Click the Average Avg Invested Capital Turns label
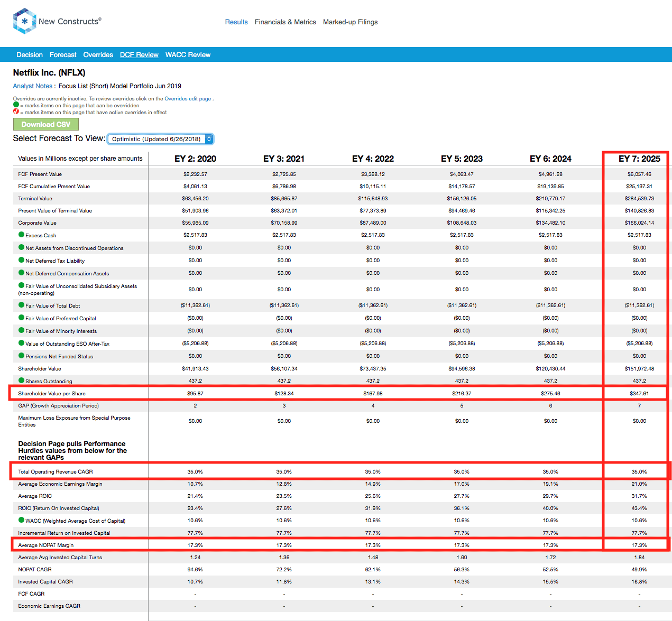The height and width of the screenshot is (621, 672). 60,558
